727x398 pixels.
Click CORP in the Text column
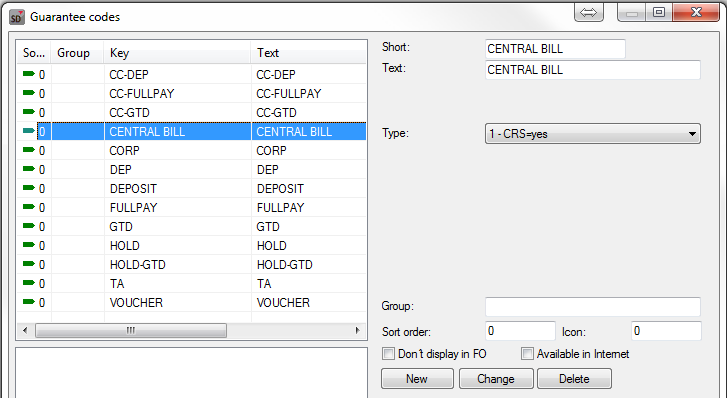click(x=272, y=150)
